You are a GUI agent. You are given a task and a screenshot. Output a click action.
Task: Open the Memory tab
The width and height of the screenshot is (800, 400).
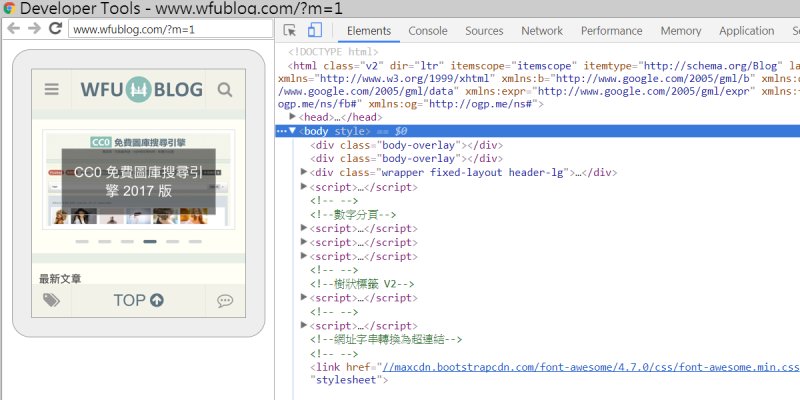click(681, 31)
